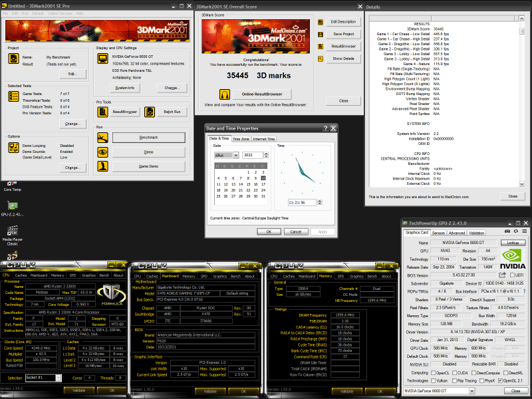Viewport: 532px width, 399px height.
Task: Open the Help menu in 3DMark2001
Action: [80, 13]
